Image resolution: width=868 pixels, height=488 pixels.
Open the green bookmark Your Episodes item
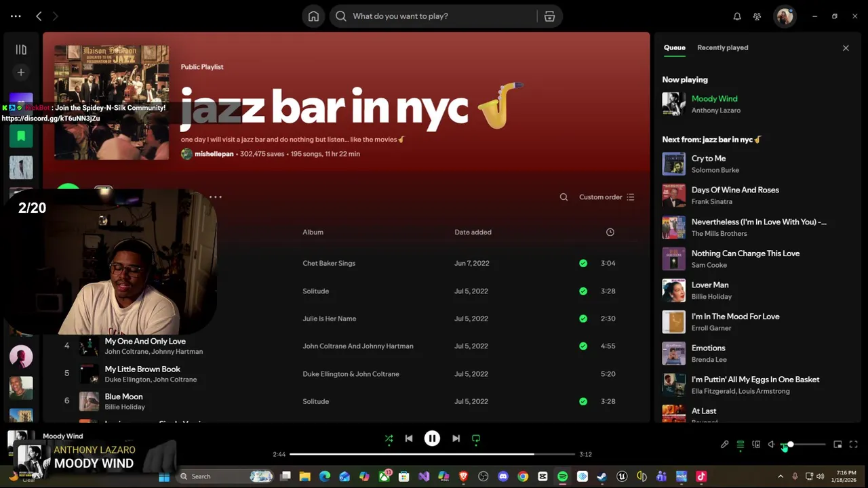pos(21,136)
